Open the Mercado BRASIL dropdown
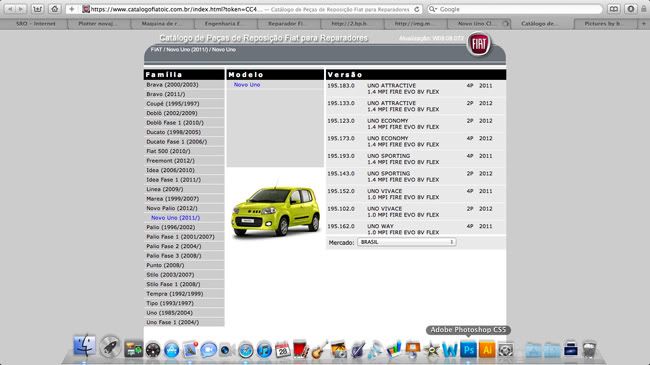Screen dimensions: 650x365 (407, 242)
